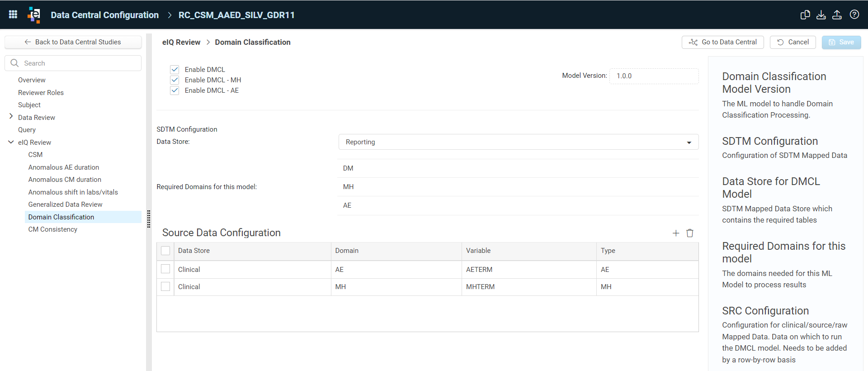The image size is (868, 371).
Task: Click the sidebar Search field
Action: [73, 63]
